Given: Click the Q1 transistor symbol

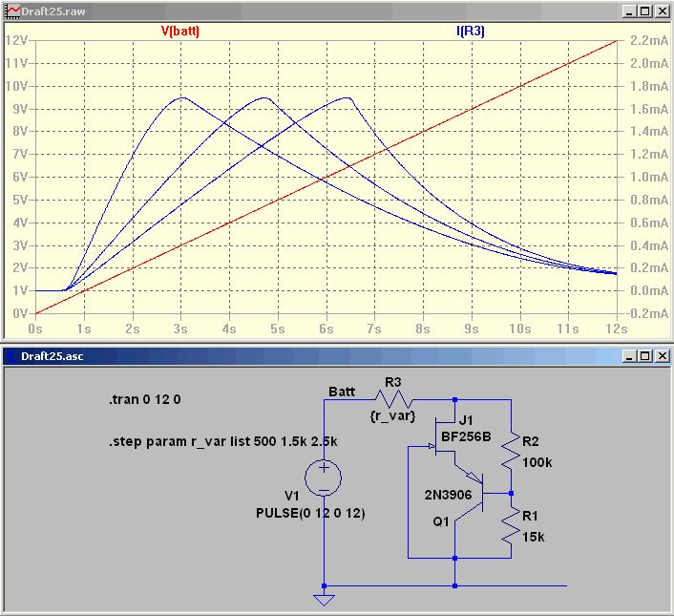Looking at the screenshot, I should (470, 494).
